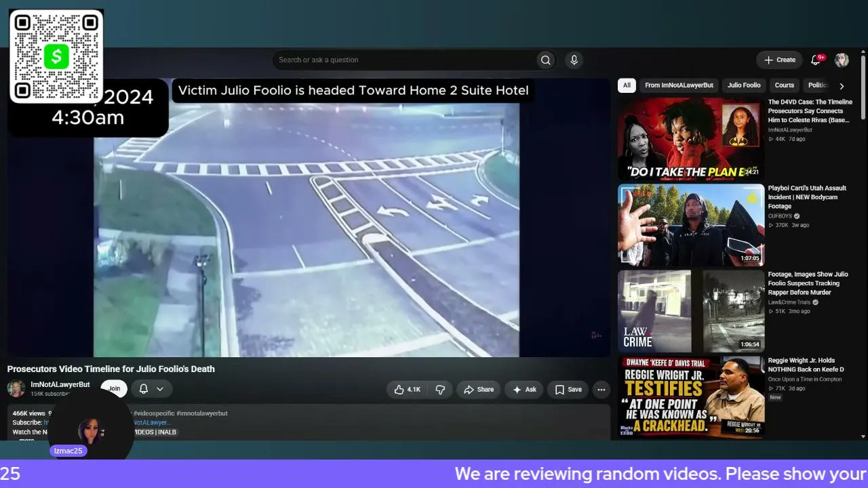This screenshot has width=868, height=488.
Task: Click the title 'The D4VD Case: The Timeline'
Action: coord(810,111)
